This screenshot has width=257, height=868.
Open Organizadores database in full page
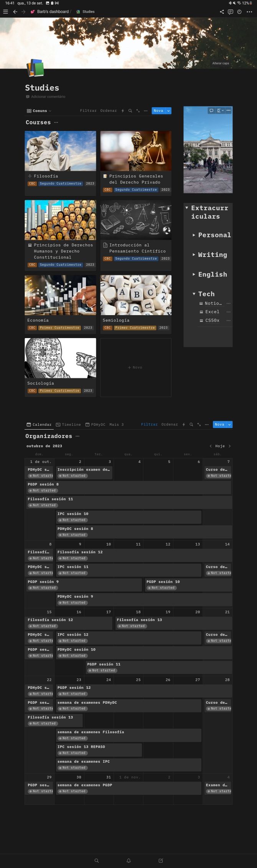click(x=199, y=425)
